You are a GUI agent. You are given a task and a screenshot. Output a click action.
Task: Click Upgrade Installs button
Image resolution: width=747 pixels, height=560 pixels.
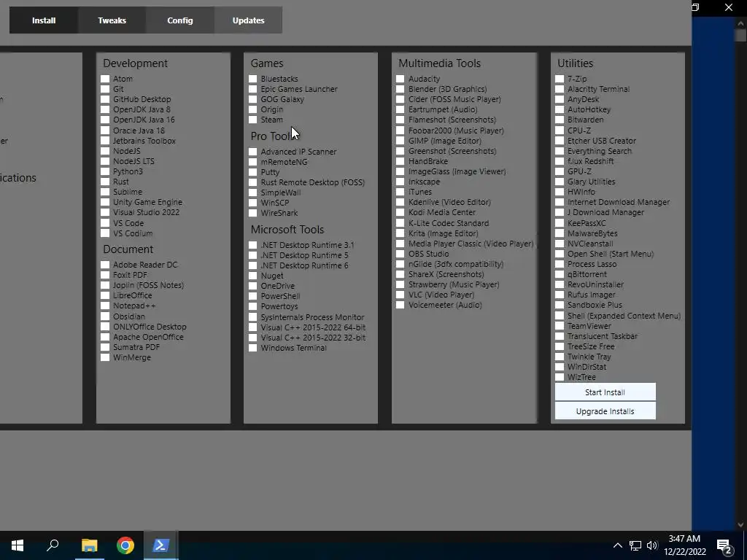[x=605, y=411]
